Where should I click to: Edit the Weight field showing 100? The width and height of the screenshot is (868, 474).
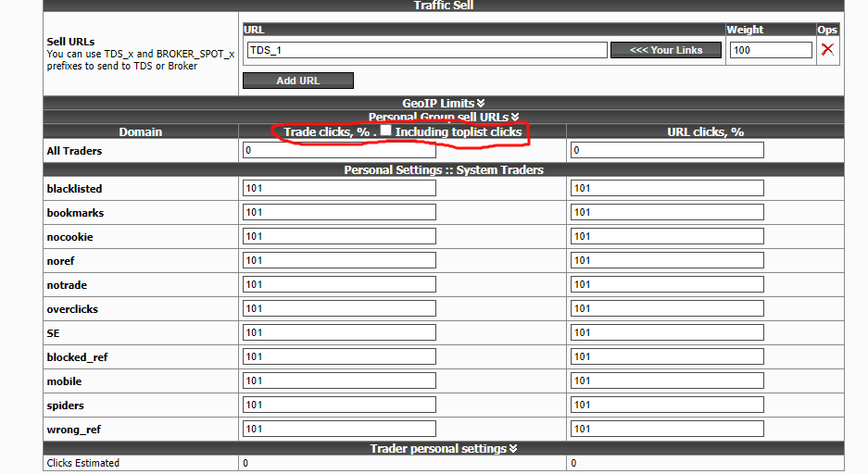pyautogui.click(x=771, y=50)
